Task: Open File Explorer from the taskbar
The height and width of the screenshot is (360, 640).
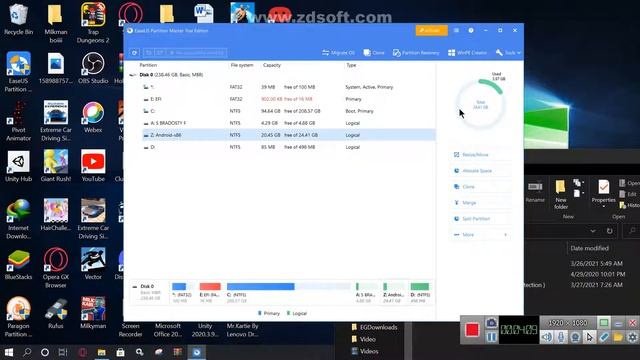Action: pos(102,352)
